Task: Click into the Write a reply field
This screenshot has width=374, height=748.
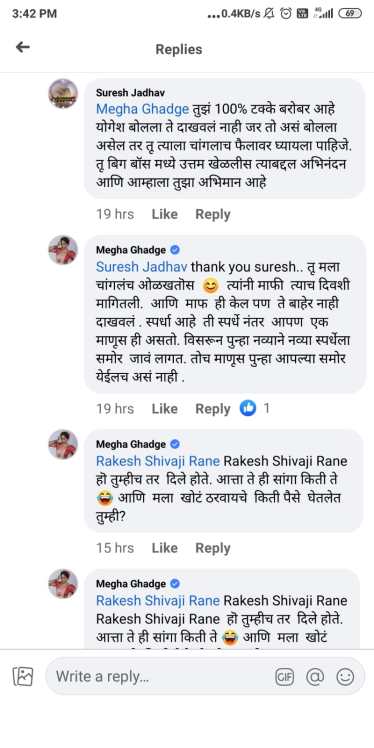Action: (x=205, y=676)
